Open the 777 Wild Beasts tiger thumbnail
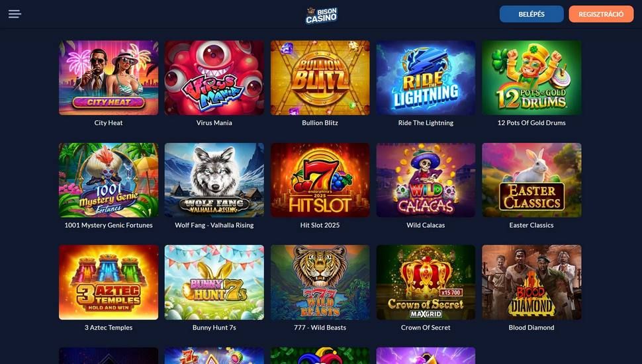642x364 pixels. 320,282
